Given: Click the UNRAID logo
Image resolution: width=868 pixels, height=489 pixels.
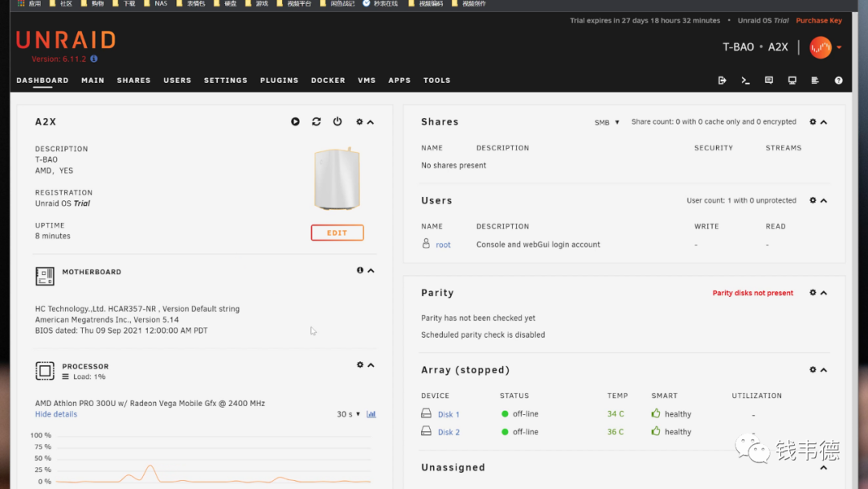Looking at the screenshot, I should 66,40.
